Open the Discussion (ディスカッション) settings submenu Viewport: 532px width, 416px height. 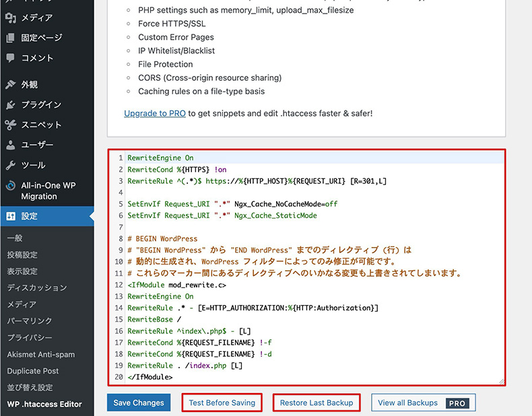pyautogui.click(x=37, y=288)
